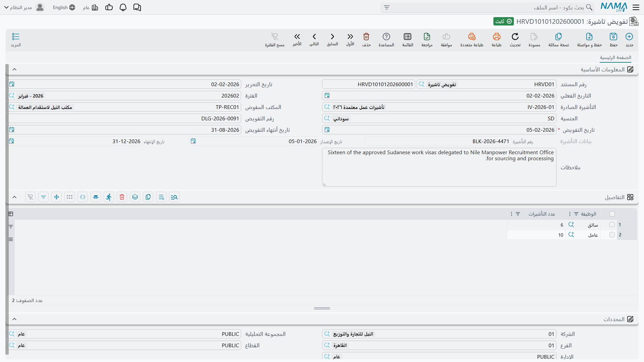
Task: Open multi-print (طباعة متعددة) icon
Action: pyautogui.click(x=472, y=37)
